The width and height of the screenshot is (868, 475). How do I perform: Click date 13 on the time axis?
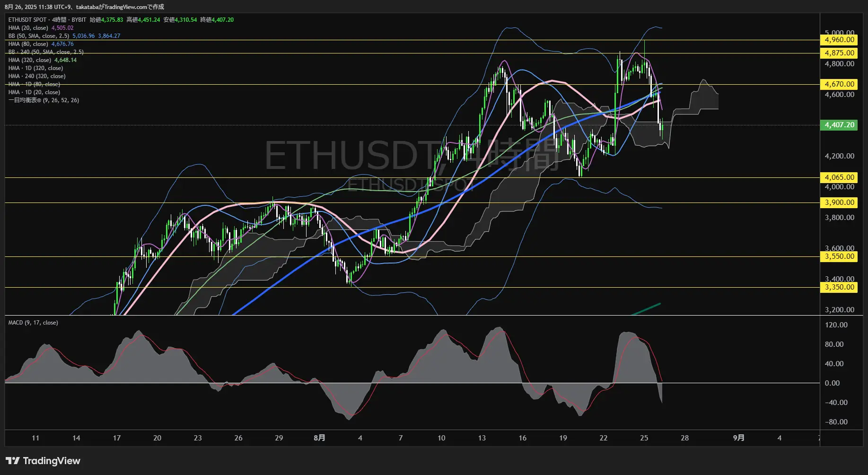482,438
